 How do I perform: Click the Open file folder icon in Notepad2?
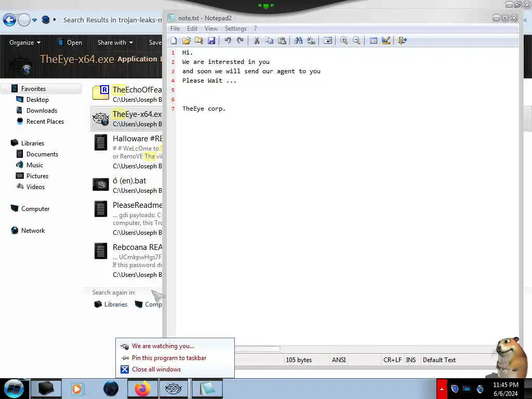[187, 41]
